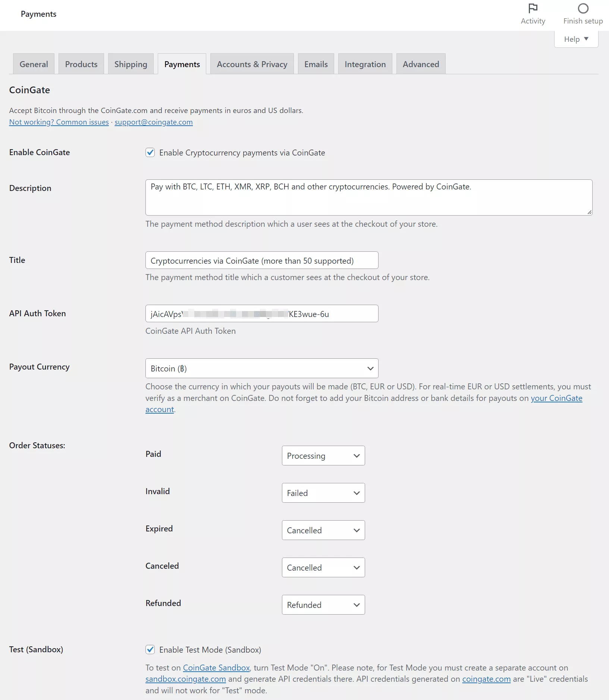Open the Payout Currency Bitcoin dropdown
This screenshot has width=609, height=700.
(262, 368)
